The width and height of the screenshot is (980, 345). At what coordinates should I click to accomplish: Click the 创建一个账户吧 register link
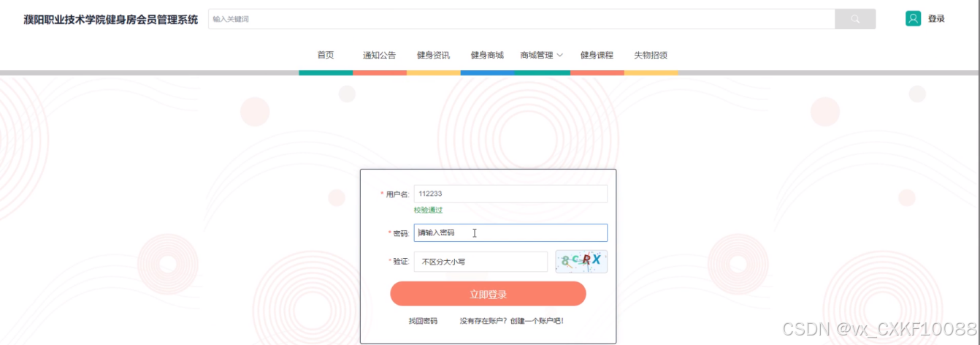pos(537,321)
